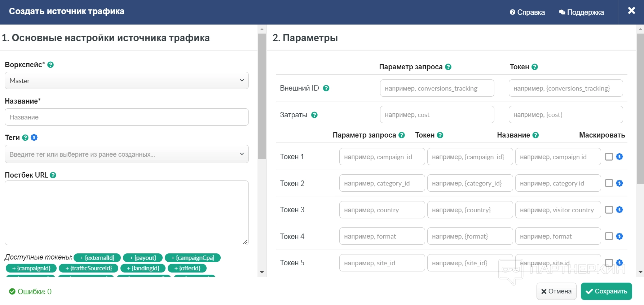Click the left panel vertical scrollbar thumb
The height and width of the screenshot is (305, 644).
pyautogui.click(x=262, y=96)
